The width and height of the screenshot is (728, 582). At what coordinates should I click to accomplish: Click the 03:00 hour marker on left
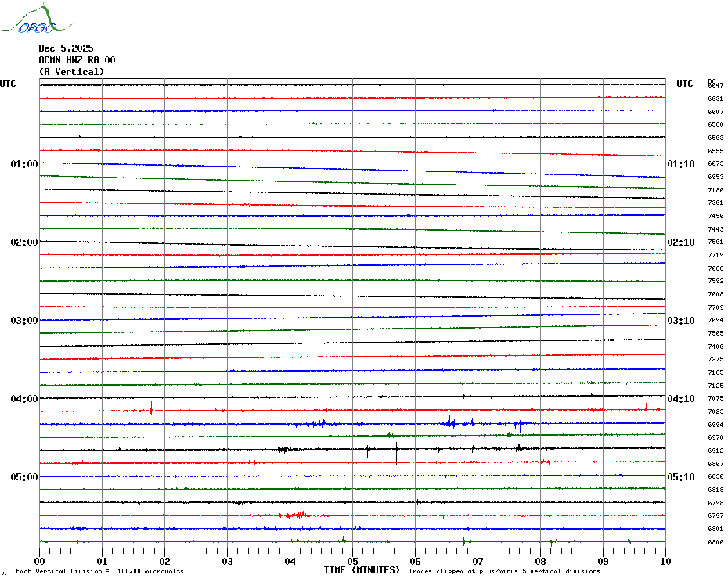pos(24,321)
